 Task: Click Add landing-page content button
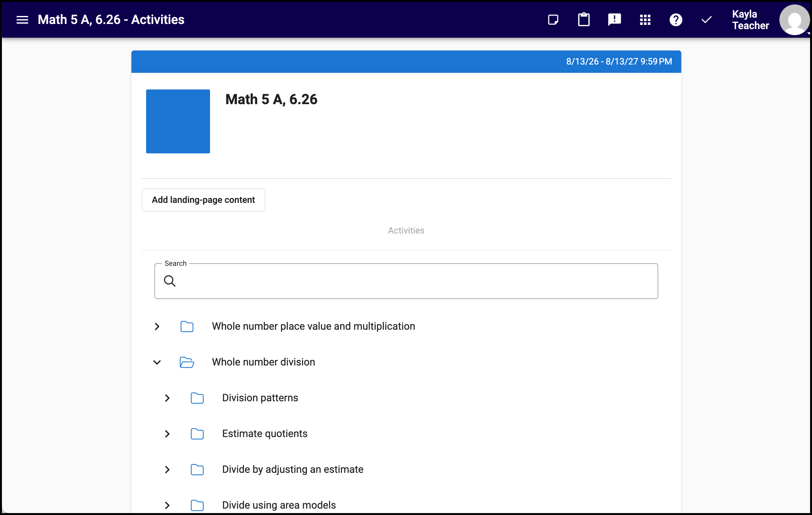[x=203, y=200]
